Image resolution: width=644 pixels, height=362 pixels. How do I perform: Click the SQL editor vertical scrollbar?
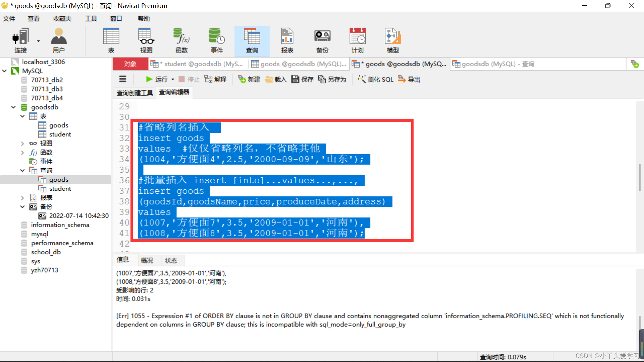(x=640, y=177)
